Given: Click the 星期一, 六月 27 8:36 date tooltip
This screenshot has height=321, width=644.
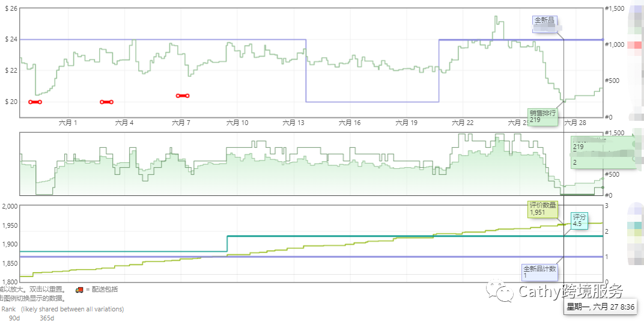Looking at the screenshot, I should pyautogui.click(x=600, y=307).
